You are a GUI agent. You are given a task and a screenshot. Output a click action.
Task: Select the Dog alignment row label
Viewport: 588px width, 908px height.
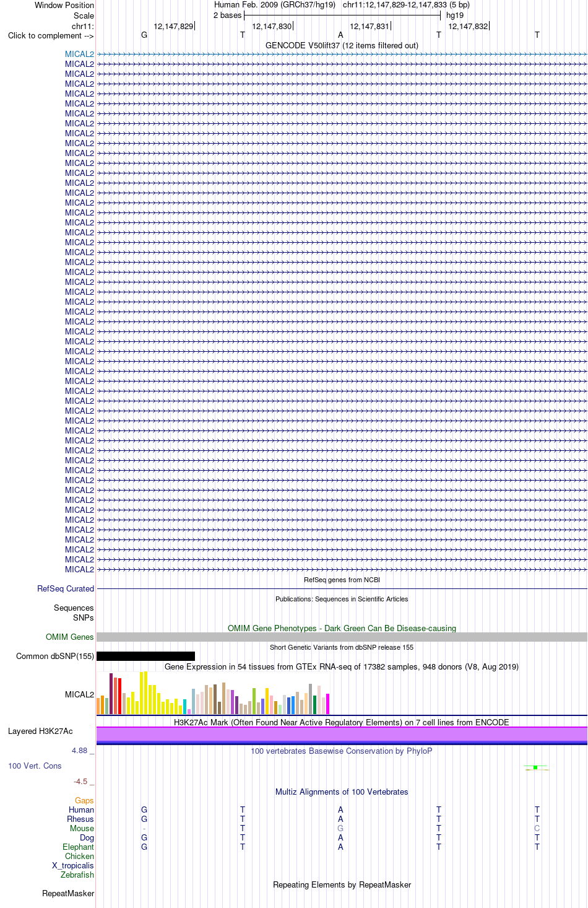[x=87, y=837]
